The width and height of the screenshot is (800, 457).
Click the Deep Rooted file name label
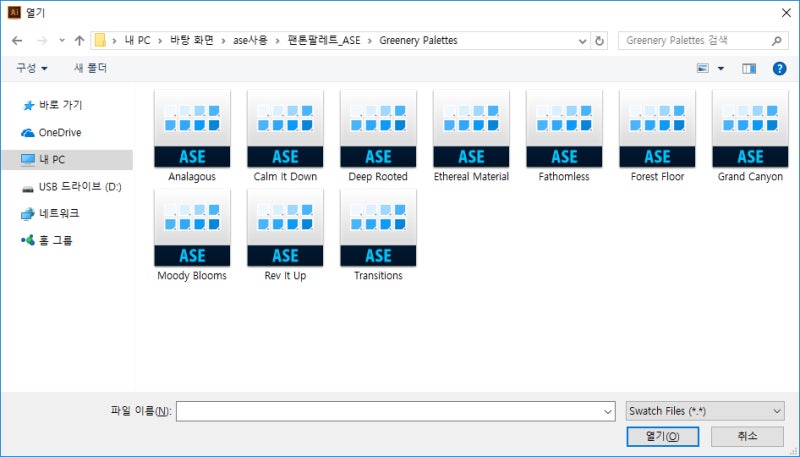click(x=378, y=176)
